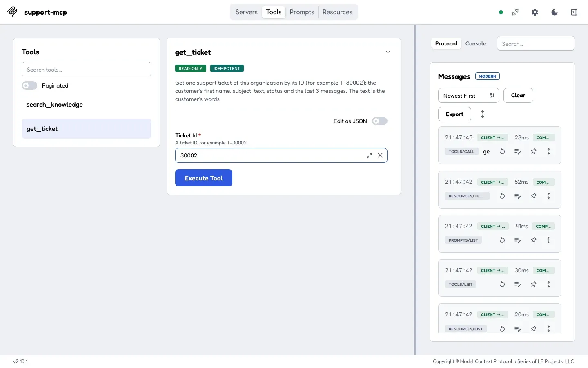
Task: Switch to the Console tab
Action: [x=476, y=43]
